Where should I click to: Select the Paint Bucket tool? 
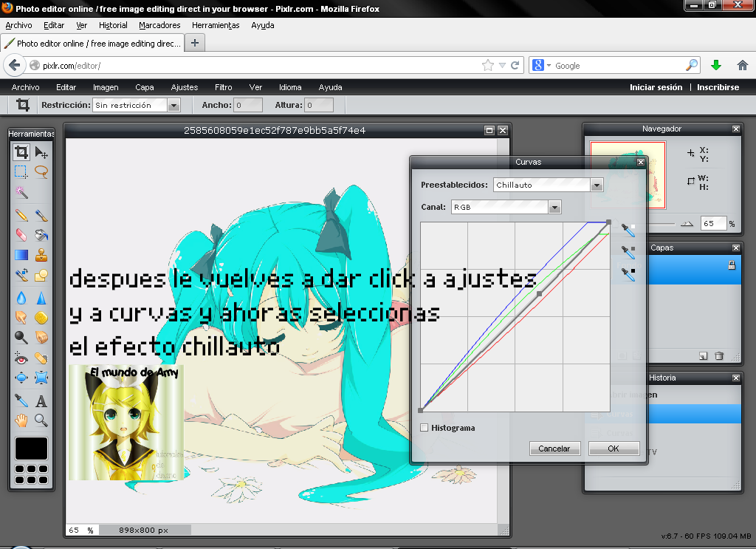point(41,235)
